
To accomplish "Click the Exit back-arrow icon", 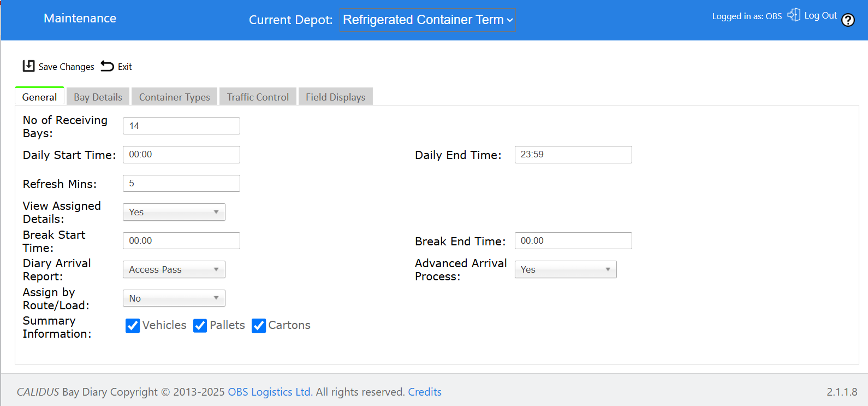I will pyautogui.click(x=108, y=66).
